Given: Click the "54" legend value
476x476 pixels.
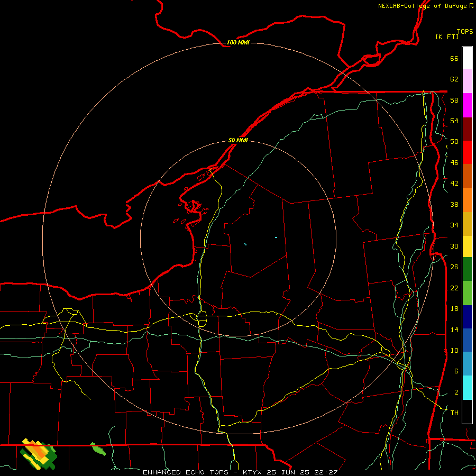Looking at the screenshot, I should [454, 121].
